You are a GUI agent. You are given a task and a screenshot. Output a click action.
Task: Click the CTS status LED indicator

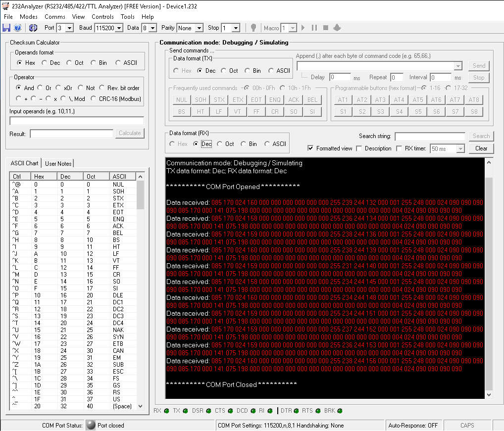pyautogui.click(x=231, y=411)
